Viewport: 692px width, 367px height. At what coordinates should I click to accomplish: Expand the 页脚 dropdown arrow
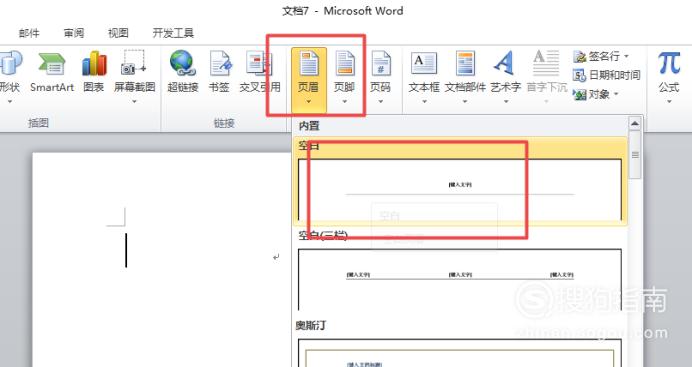[x=345, y=101]
